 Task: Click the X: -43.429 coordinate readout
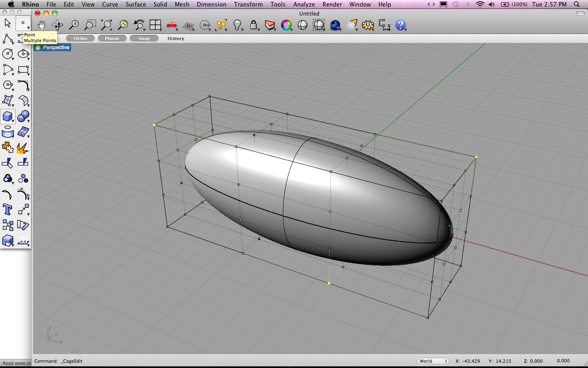[x=468, y=361]
